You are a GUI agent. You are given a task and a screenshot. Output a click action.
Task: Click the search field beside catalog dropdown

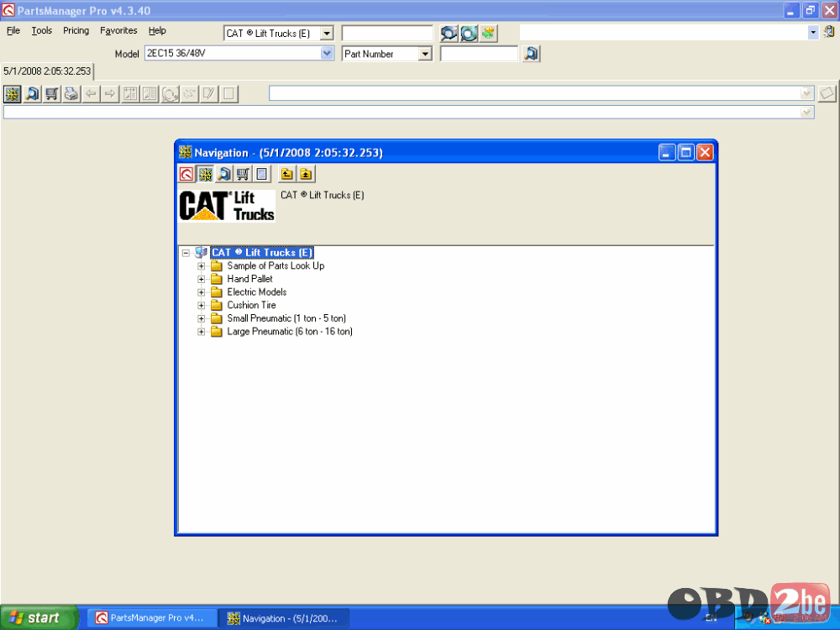pos(386,34)
